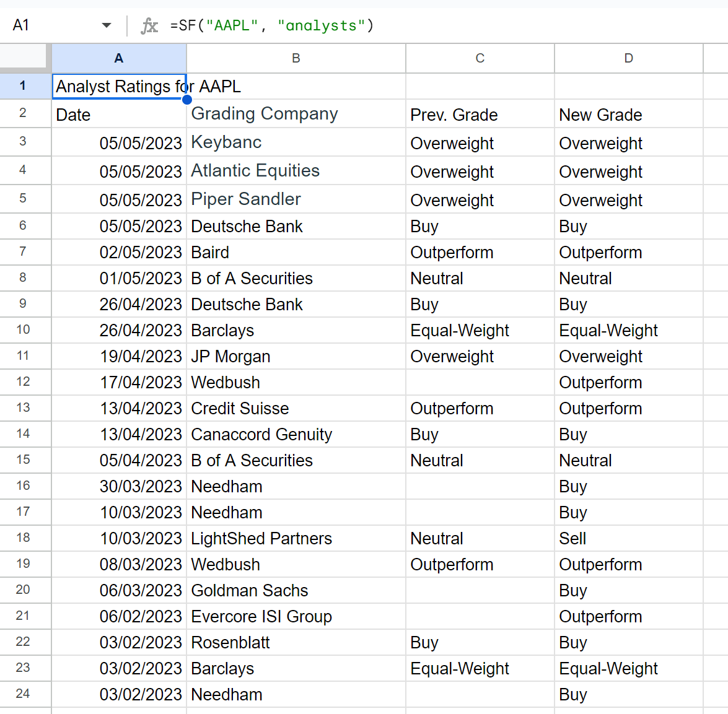Select the date cell 19/04/2023
This screenshot has height=714, width=728.
click(119, 356)
